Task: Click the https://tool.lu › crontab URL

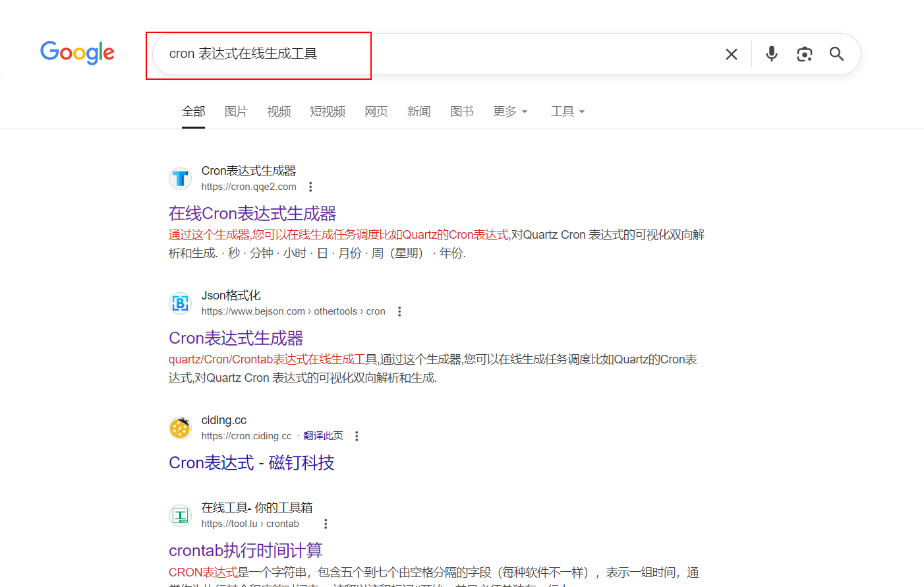Action: point(250,524)
